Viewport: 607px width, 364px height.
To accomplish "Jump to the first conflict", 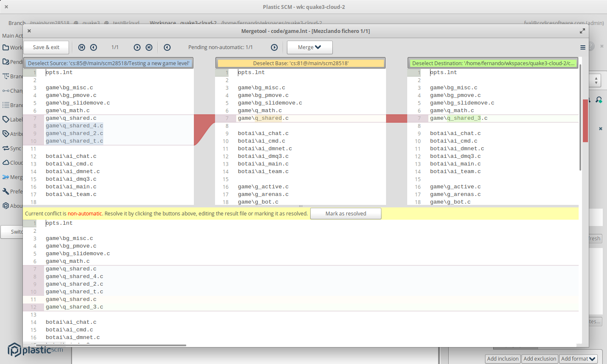I will 82,47.
